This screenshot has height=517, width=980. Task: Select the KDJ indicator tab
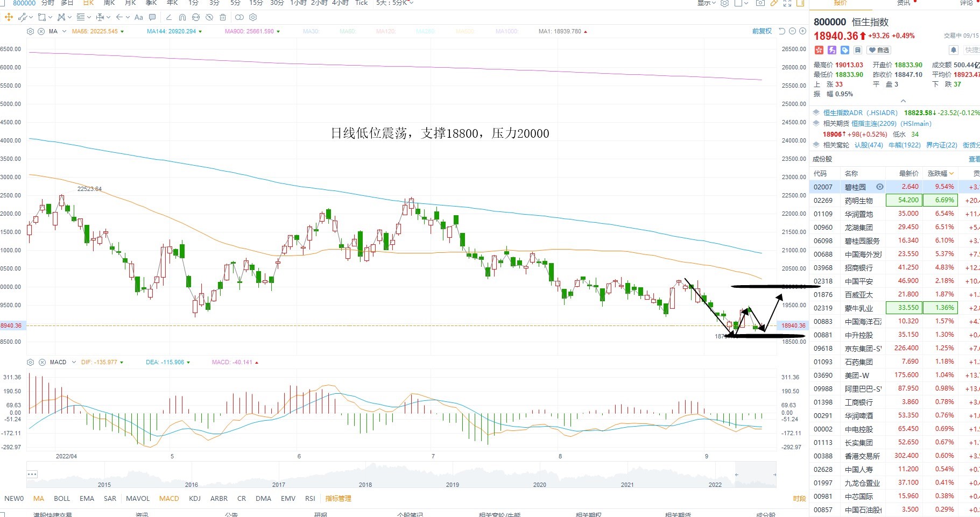coord(195,499)
